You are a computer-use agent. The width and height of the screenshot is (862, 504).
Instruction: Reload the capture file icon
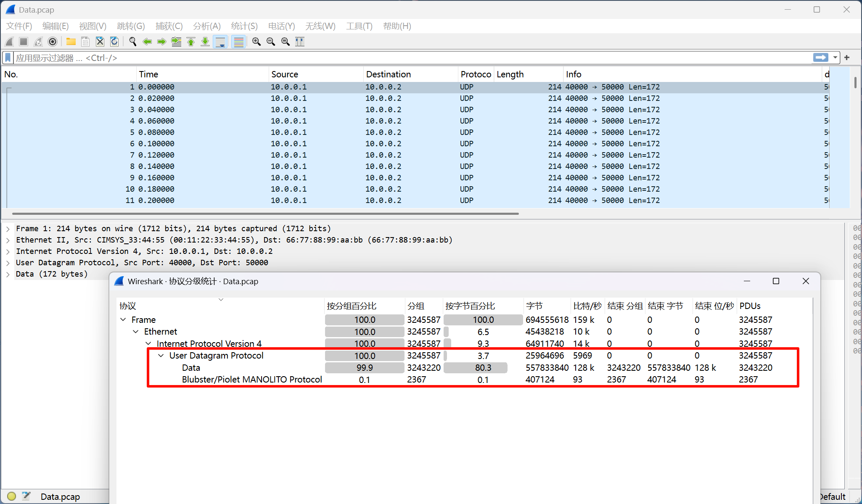(x=114, y=42)
